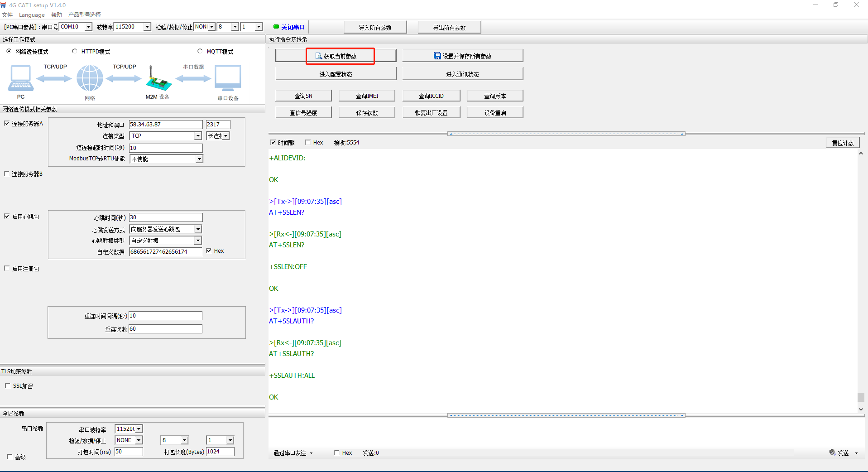Screen dimensions: 868x472
Task: Open the 产品型号选择 menu
Action: point(85,15)
